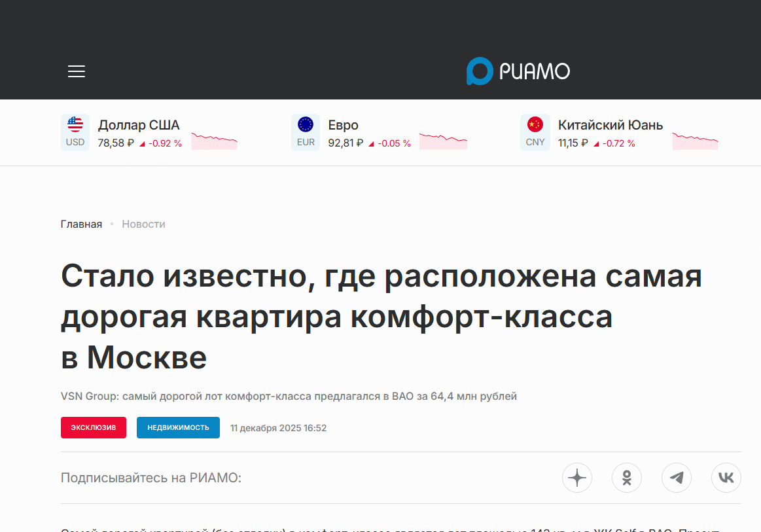
Task: Select the НЕДВИЖИМОСТЬ category tag
Action: [x=178, y=427]
